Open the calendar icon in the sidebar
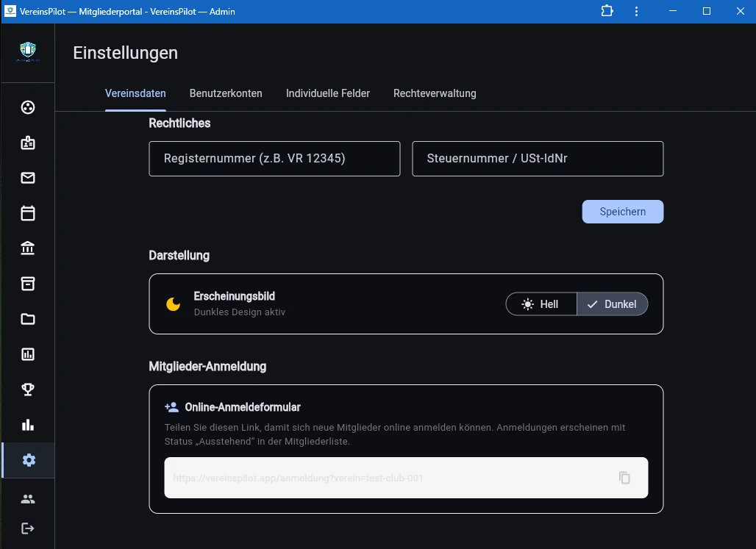This screenshot has height=549, width=756. point(28,213)
